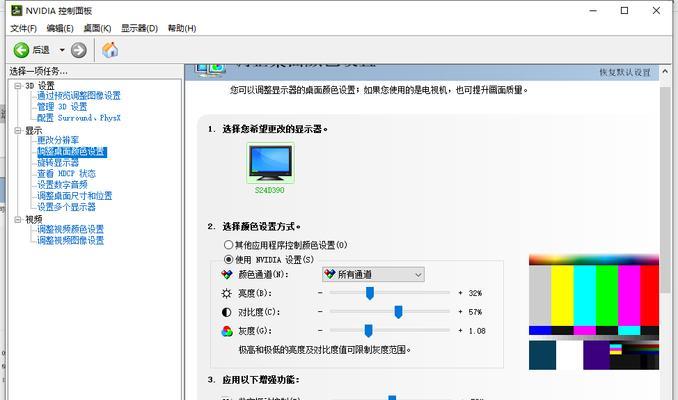Click scroll-up arrow of settings panel
Image resolution: width=678 pixels, height=400 pixels.
[x=665, y=71]
